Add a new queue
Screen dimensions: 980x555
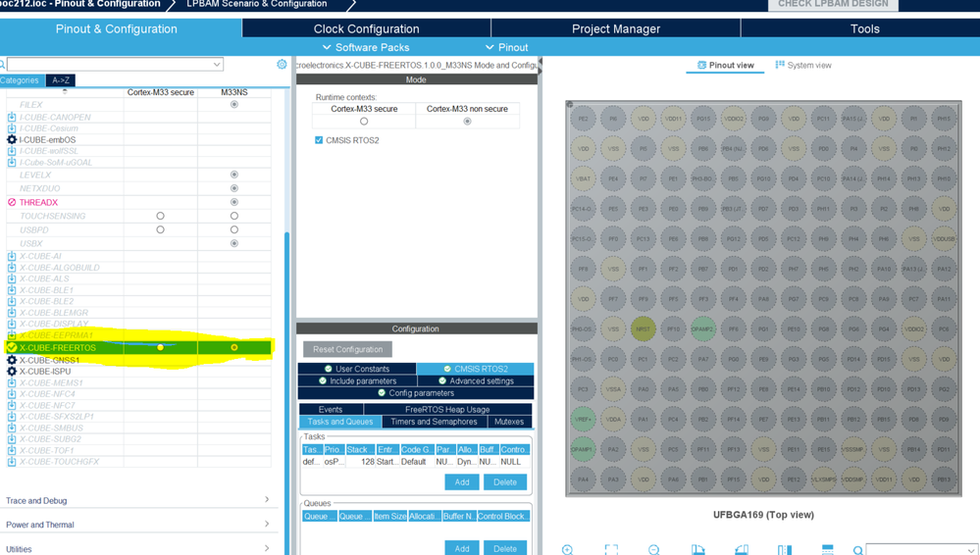(x=462, y=548)
